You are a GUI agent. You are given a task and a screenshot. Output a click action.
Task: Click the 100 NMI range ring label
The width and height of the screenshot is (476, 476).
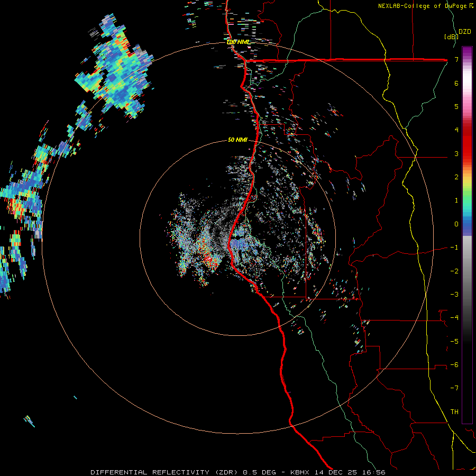[239, 42]
